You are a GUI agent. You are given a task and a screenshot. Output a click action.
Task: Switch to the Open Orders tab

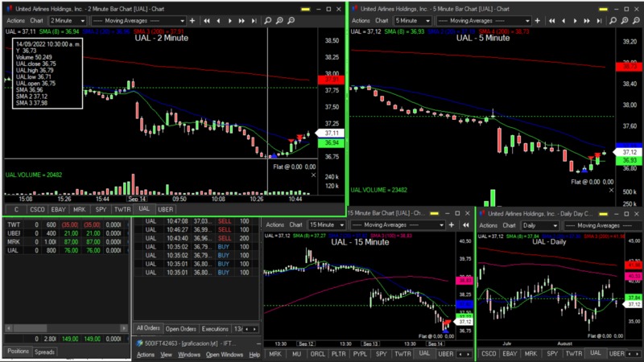click(181, 329)
